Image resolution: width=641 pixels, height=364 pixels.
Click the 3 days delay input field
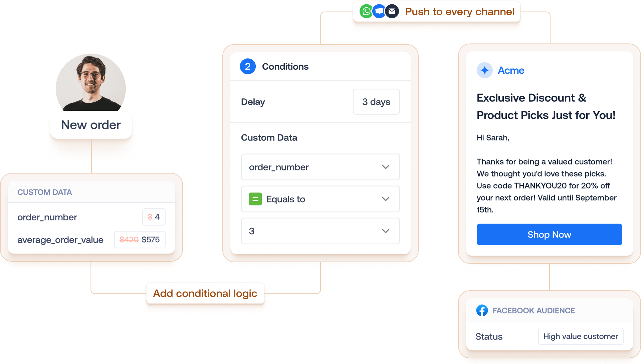pos(374,102)
